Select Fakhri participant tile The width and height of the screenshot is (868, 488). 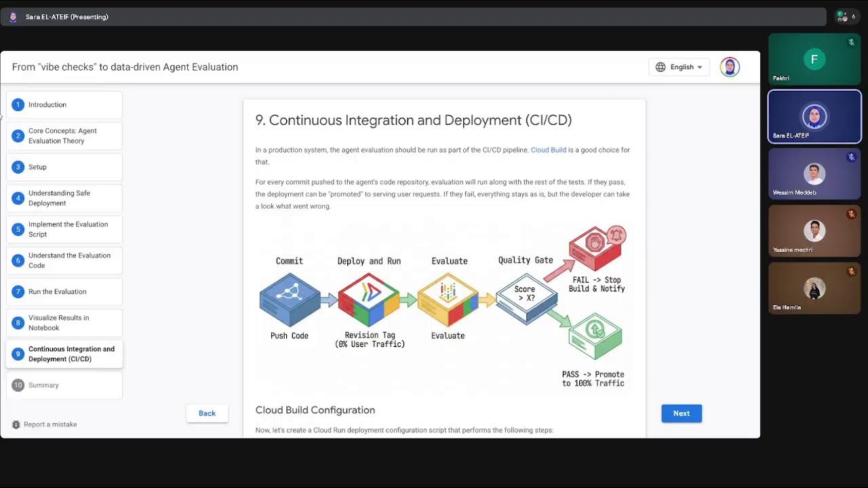click(x=814, y=59)
